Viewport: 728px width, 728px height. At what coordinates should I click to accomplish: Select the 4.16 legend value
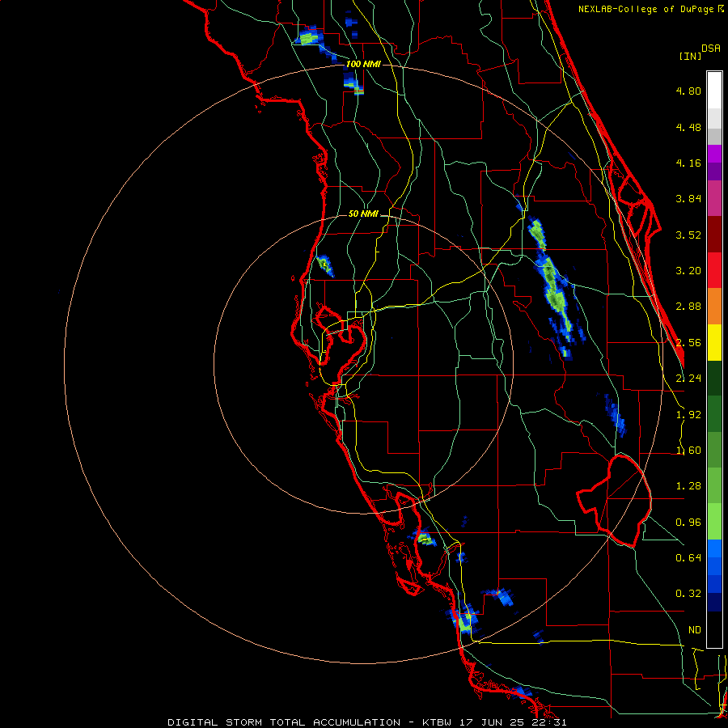(x=688, y=163)
